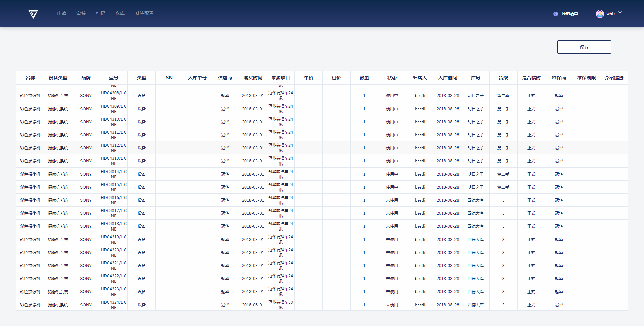The width and height of the screenshot is (644, 326).
Task: Open the 扫码 navigation item
Action: click(x=101, y=14)
